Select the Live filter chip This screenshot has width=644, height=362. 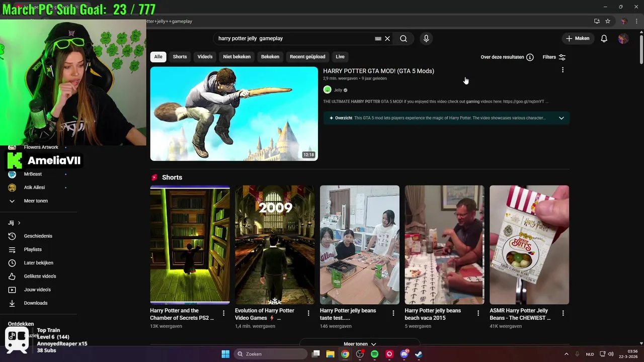(x=340, y=57)
